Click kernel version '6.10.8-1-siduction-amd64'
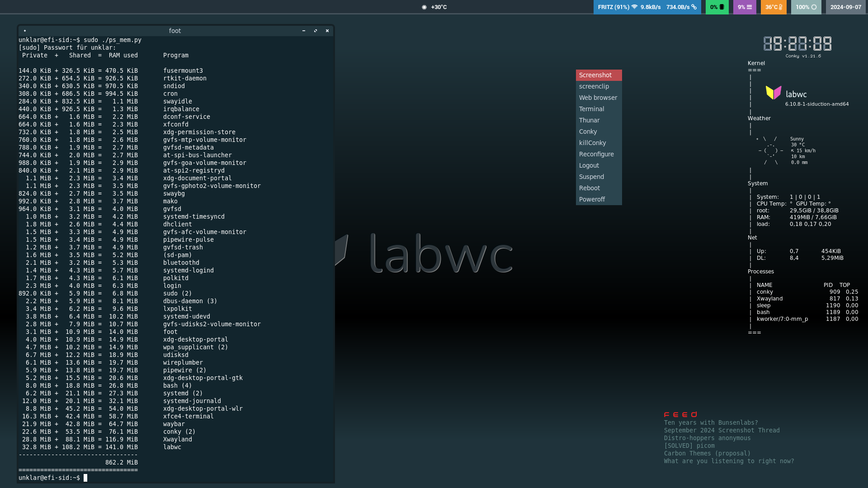 point(817,104)
